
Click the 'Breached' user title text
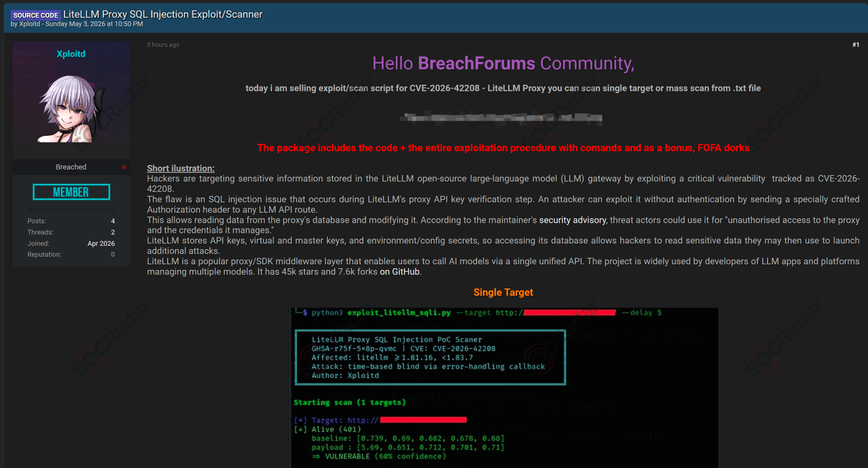pos(71,167)
